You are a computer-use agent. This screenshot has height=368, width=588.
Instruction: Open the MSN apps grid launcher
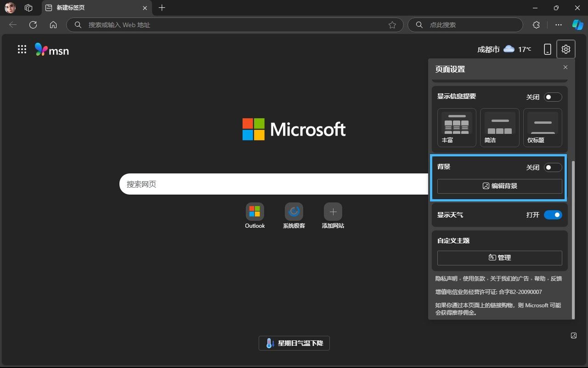coord(22,49)
